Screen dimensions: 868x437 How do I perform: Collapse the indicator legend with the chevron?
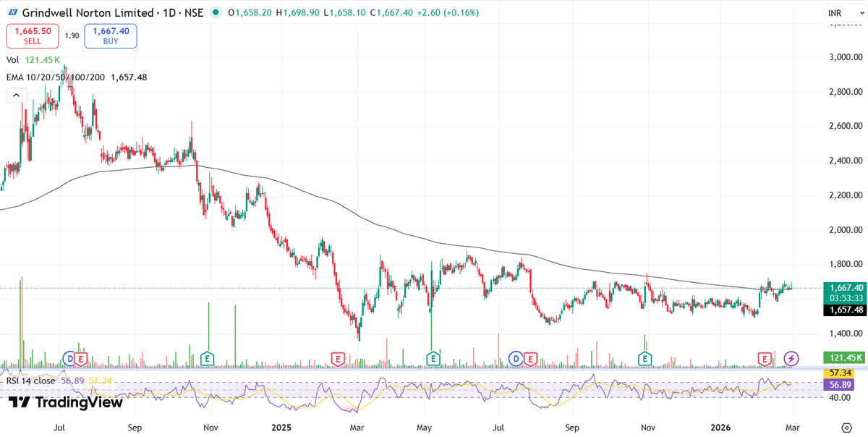(17, 95)
